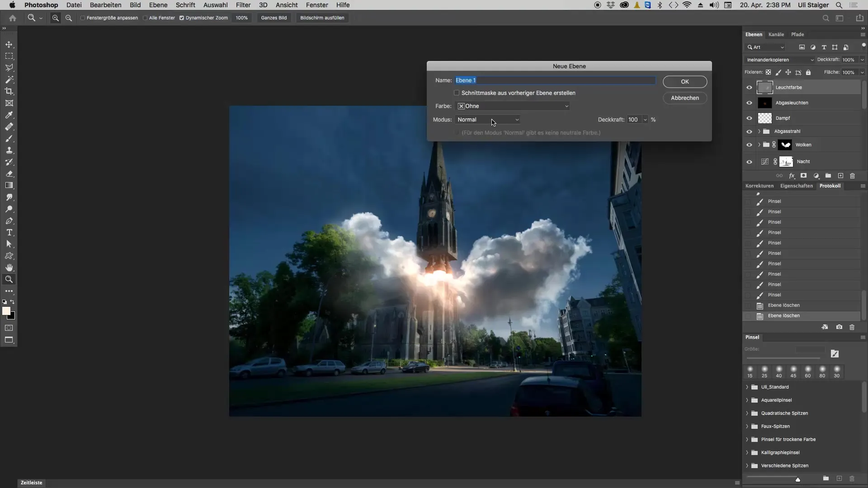Select the Frame tool
The image size is (868, 488).
(9, 103)
